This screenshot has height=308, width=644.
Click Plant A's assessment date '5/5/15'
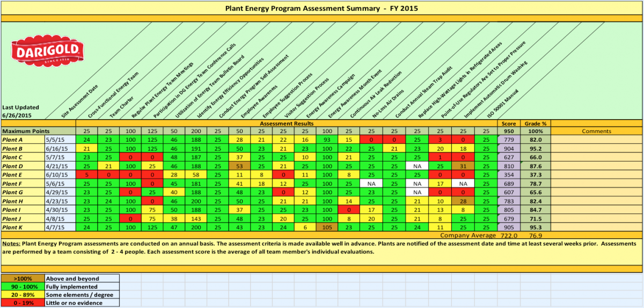click(x=60, y=139)
